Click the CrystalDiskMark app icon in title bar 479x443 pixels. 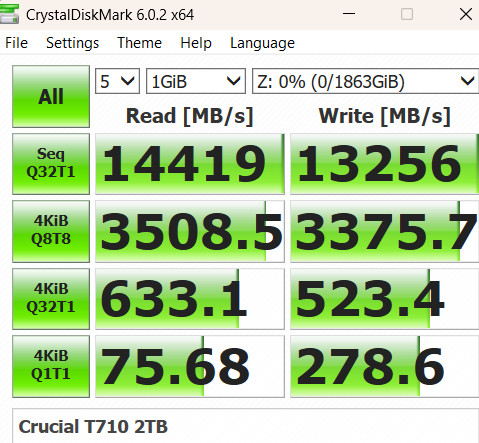click(x=9, y=14)
